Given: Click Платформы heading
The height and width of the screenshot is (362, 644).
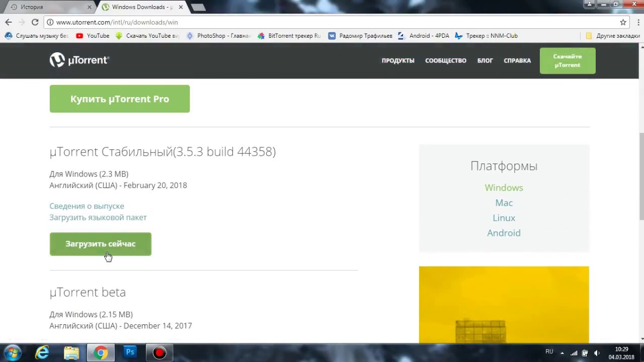Looking at the screenshot, I should click(x=504, y=166).
